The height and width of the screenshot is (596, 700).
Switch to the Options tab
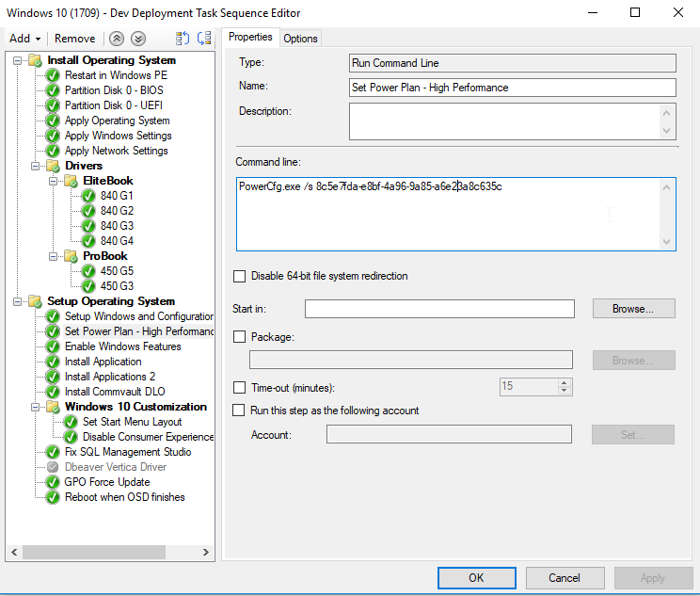[x=300, y=38]
